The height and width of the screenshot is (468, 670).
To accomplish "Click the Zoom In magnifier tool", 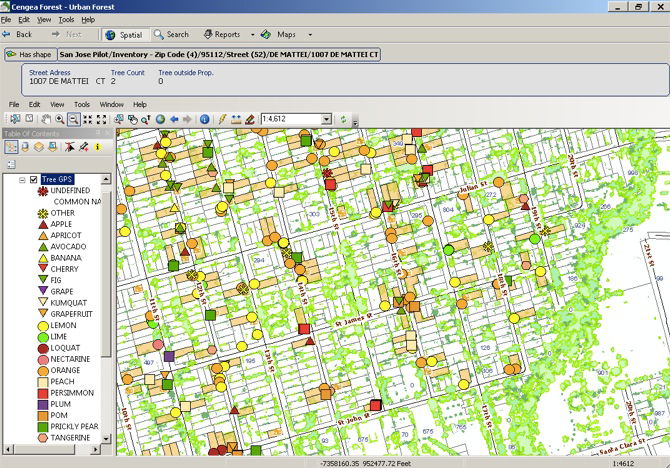I will pyautogui.click(x=60, y=119).
